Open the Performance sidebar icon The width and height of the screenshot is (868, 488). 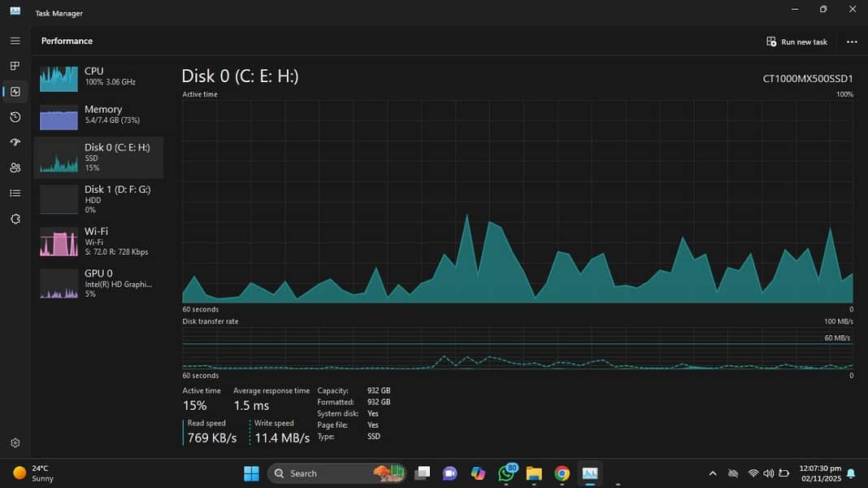(15, 91)
